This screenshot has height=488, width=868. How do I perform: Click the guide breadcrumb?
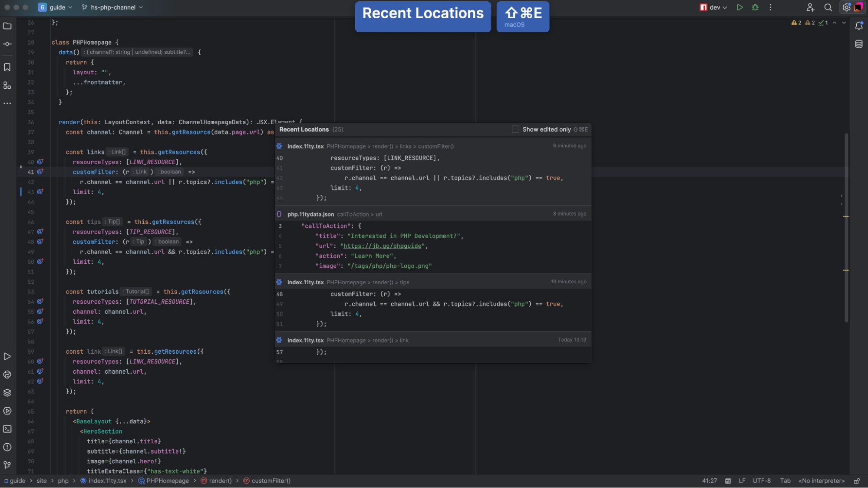[x=15, y=481]
